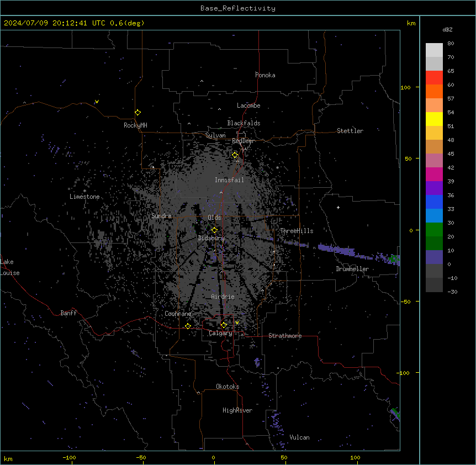Click the green 20 dBZ legend swatch
This screenshot has height=465, width=476.
434,230
